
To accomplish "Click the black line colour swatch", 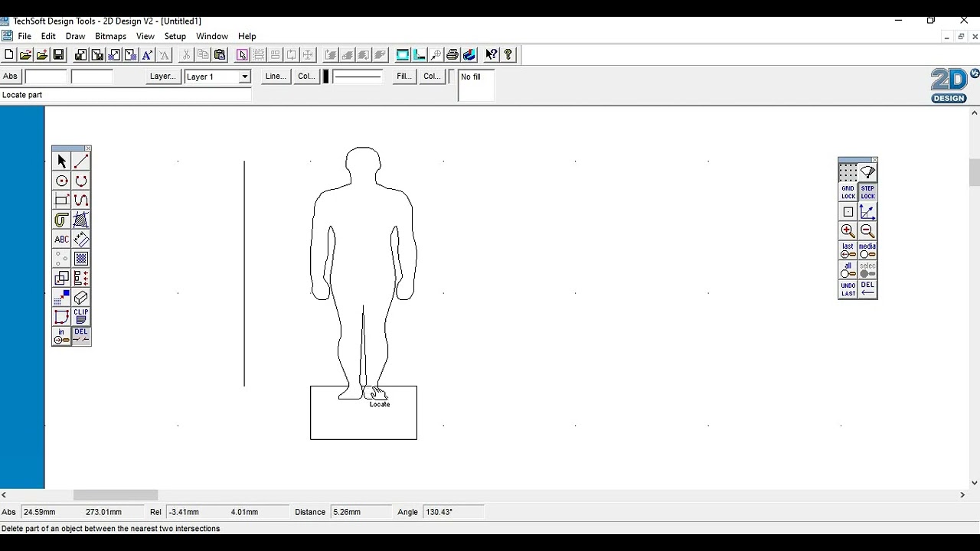I will (x=326, y=77).
